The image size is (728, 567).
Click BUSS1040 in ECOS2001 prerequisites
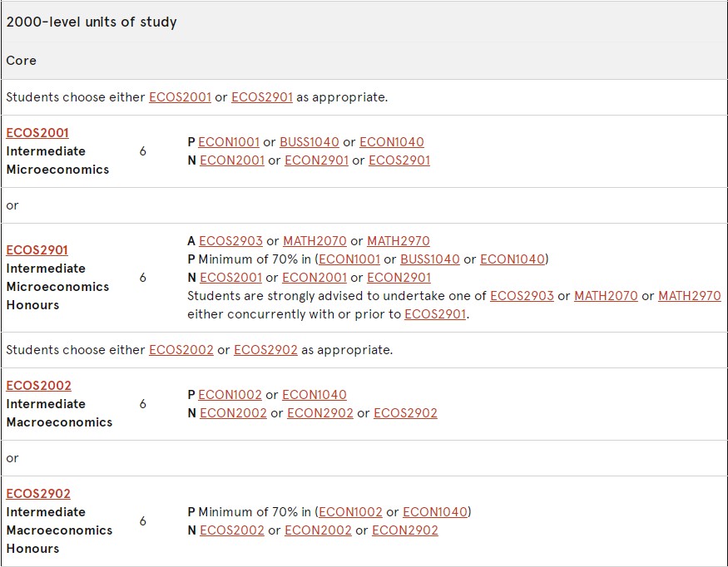pos(310,142)
